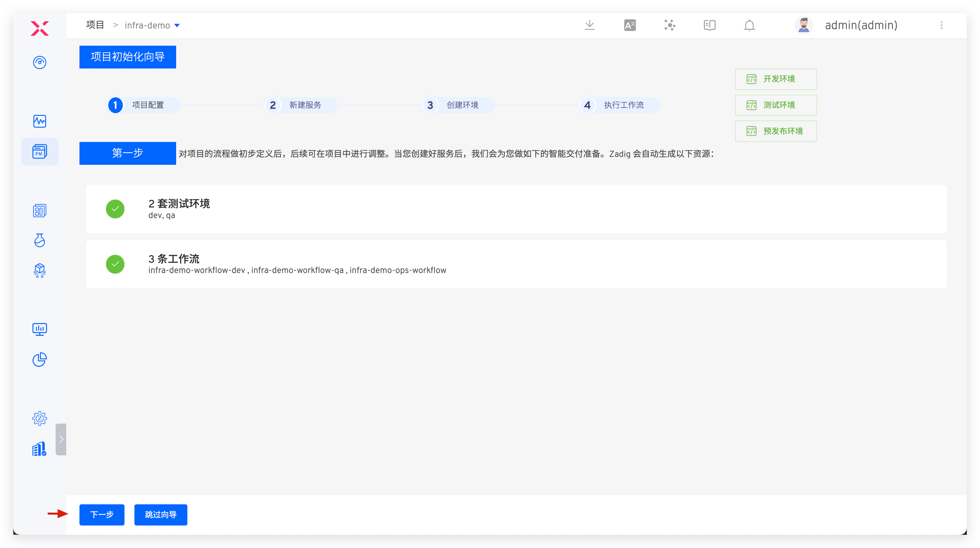Open system settings gear icon in sidebar
The height and width of the screenshot is (548, 980).
(x=40, y=418)
